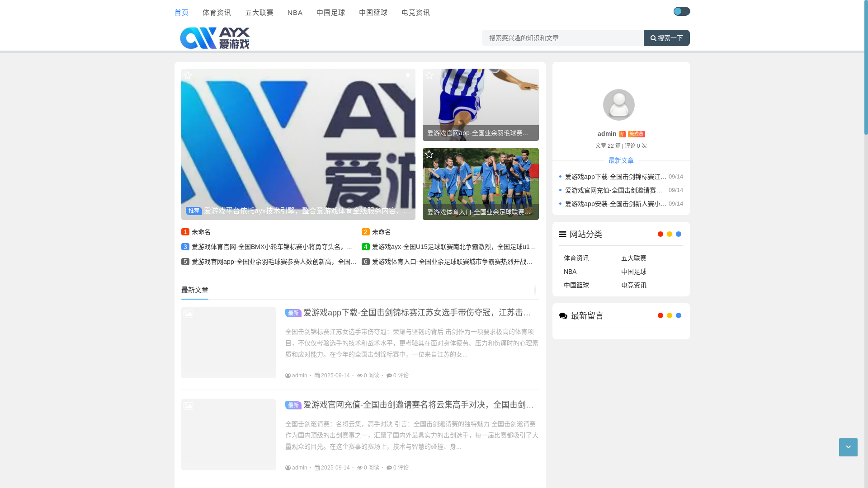
Task: Click blue dot in 网站分类 header
Action: [x=679, y=234]
